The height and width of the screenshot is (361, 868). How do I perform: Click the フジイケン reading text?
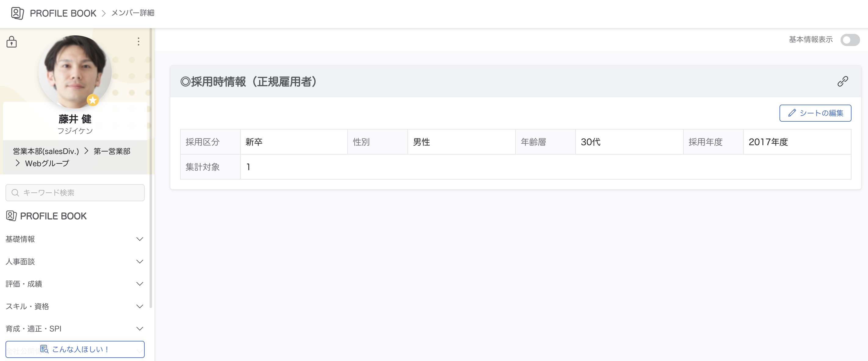(x=75, y=131)
